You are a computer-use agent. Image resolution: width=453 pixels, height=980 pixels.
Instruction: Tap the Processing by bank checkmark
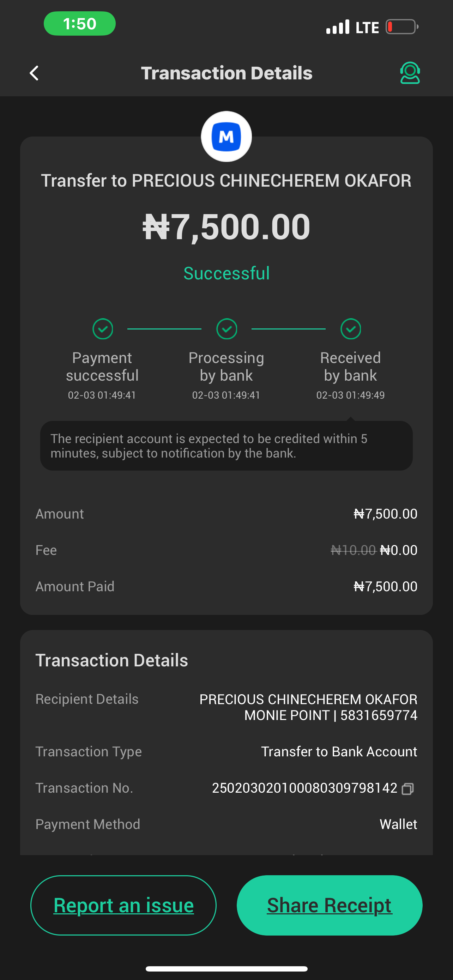(227, 329)
